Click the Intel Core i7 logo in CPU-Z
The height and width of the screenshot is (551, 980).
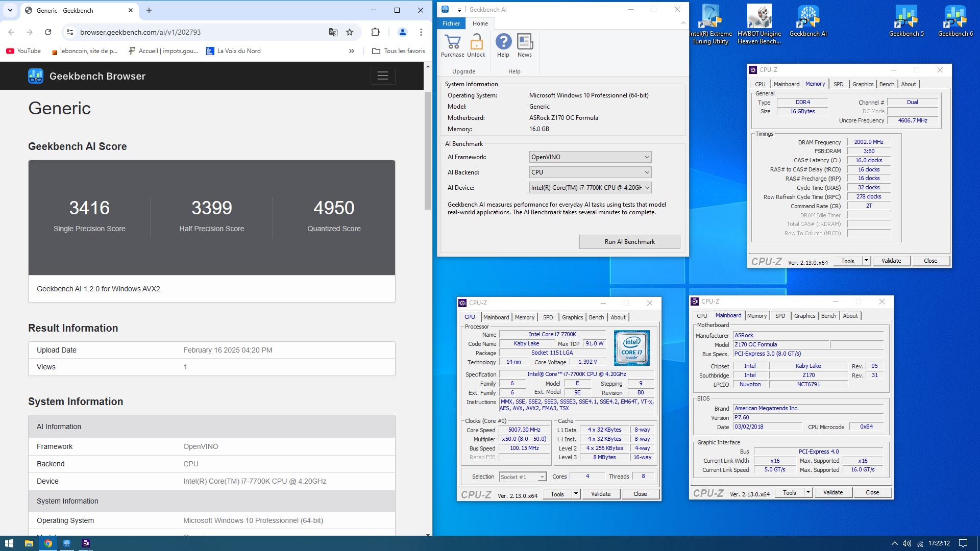[631, 348]
